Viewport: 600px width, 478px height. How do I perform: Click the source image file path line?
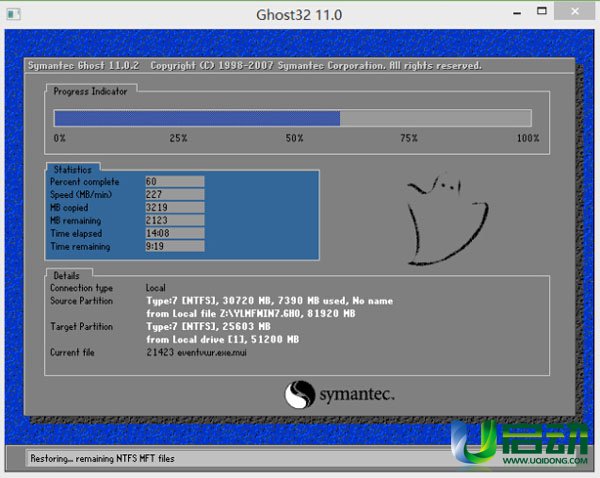251,314
